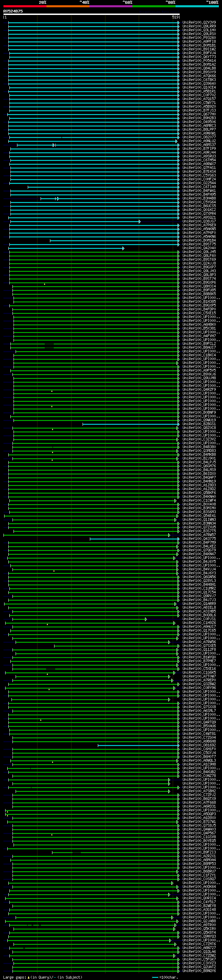Select hit label UniRef100_Q43775
Image resolution: width=222 pixels, height=980 pixels.
pos(199,539)
